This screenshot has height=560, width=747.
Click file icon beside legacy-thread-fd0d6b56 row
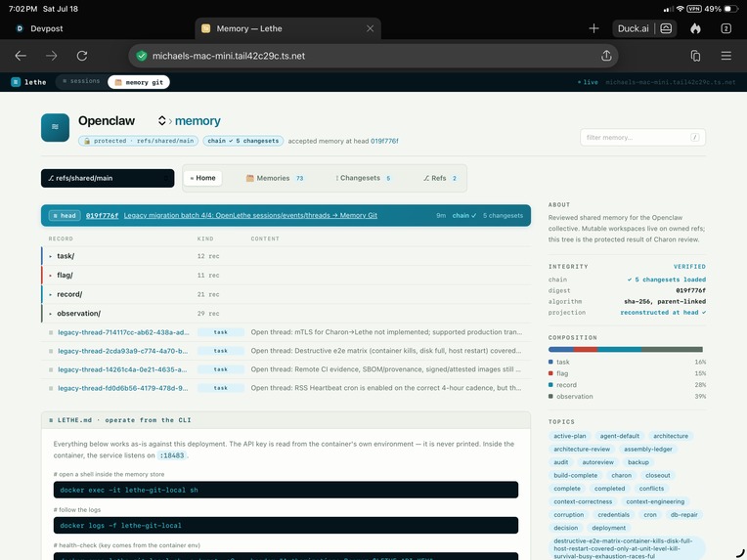51,388
